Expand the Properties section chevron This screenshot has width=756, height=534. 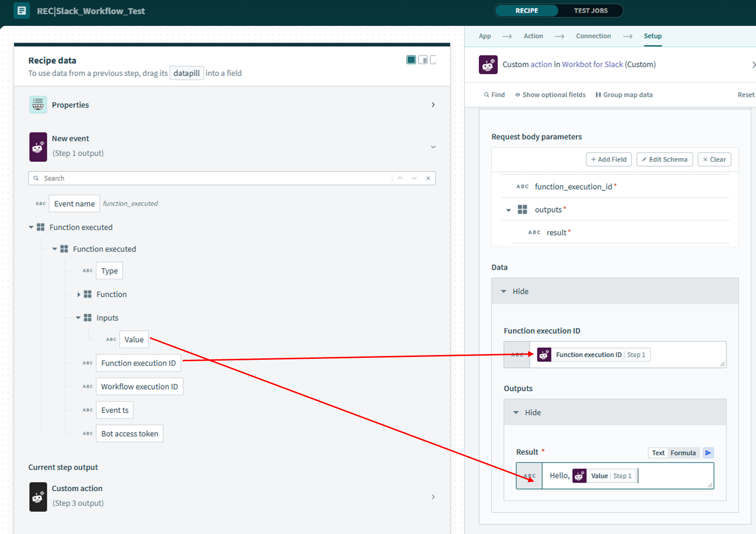coord(433,105)
